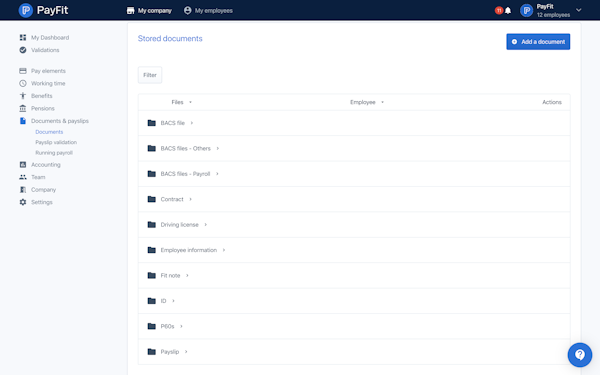Click the BACS files - Others folder icon
Viewport: 600px width, 375px height.
[152, 148]
